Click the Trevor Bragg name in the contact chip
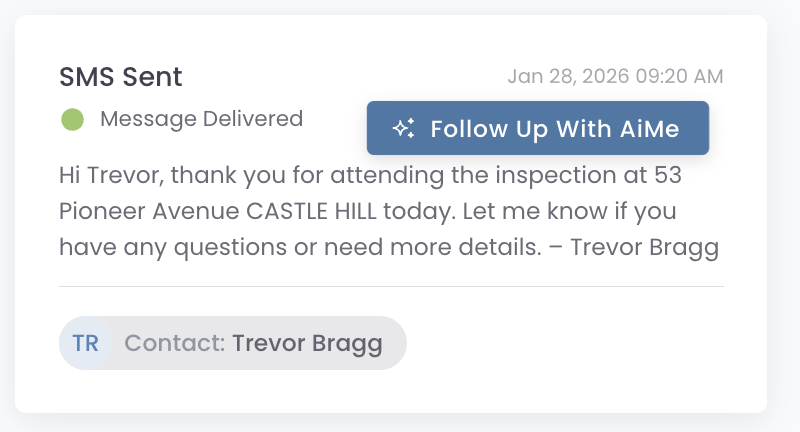The width and height of the screenshot is (800, 432). click(307, 344)
